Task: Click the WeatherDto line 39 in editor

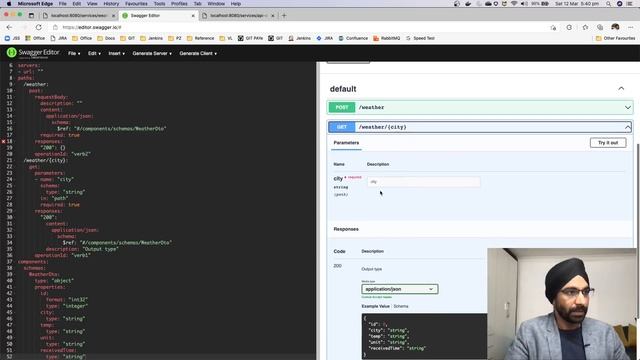Action: tap(44, 274)
